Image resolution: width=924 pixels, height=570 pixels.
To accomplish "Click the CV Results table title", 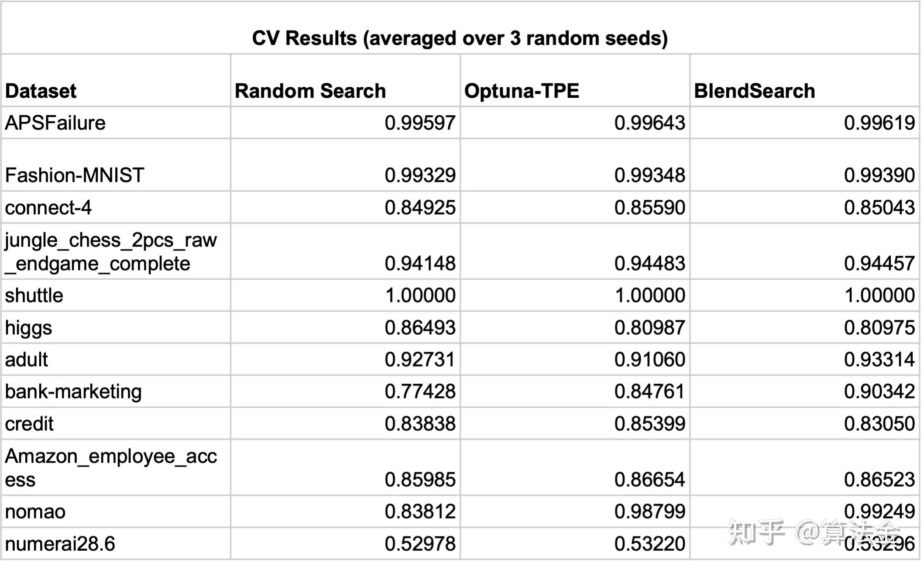I will [460, 38].
